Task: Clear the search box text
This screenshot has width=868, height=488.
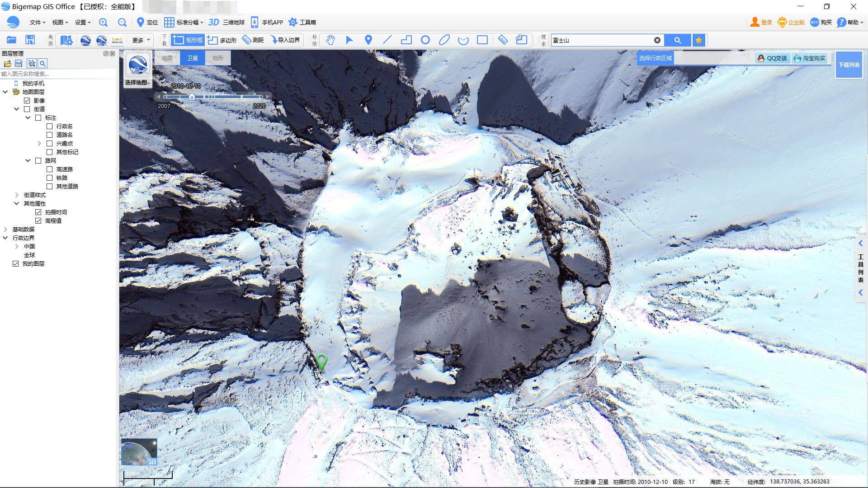Action: [x=657, y=40]
